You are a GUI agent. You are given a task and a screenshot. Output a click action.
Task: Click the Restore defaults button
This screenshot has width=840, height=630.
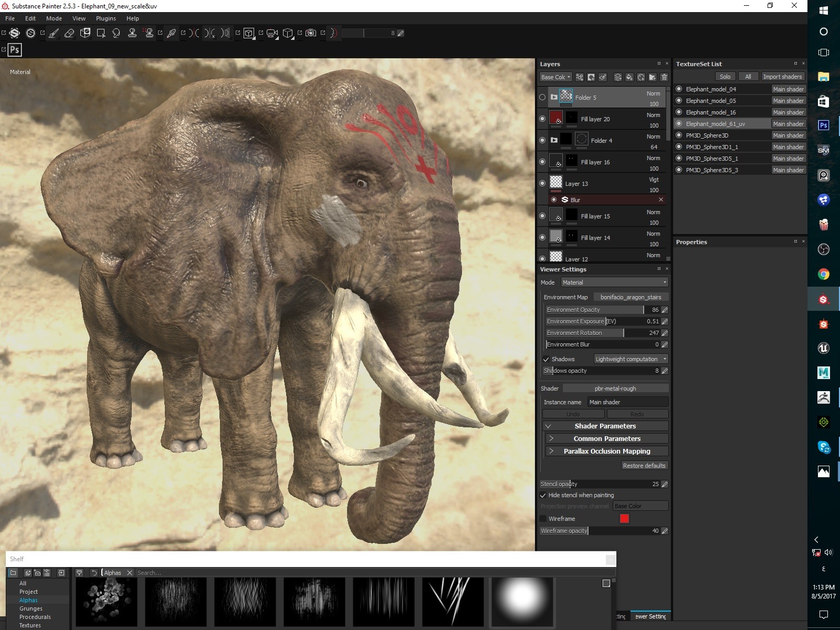click(644, 466)
